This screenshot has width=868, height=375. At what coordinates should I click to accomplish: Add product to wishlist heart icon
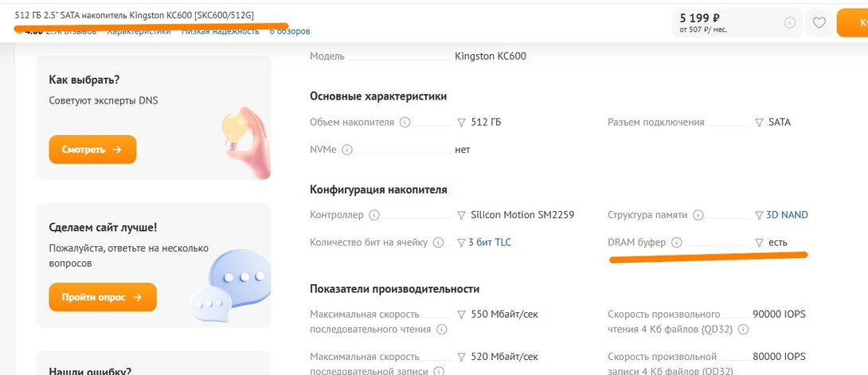(819, 23)
